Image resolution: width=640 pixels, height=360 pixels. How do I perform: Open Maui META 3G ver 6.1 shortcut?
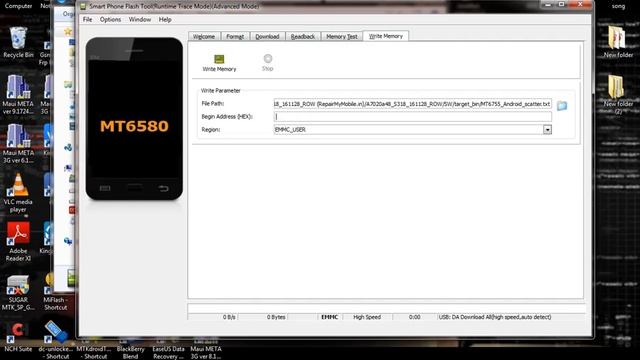coord(18,144)
